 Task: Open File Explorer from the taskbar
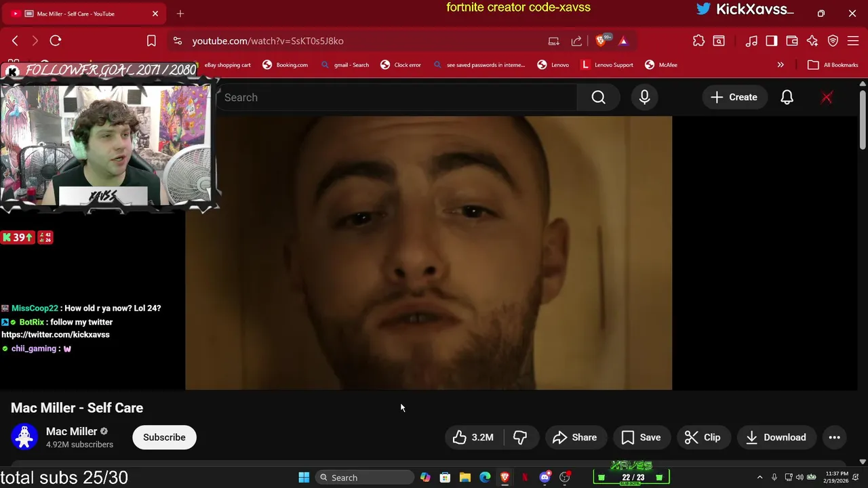(465, 477)
